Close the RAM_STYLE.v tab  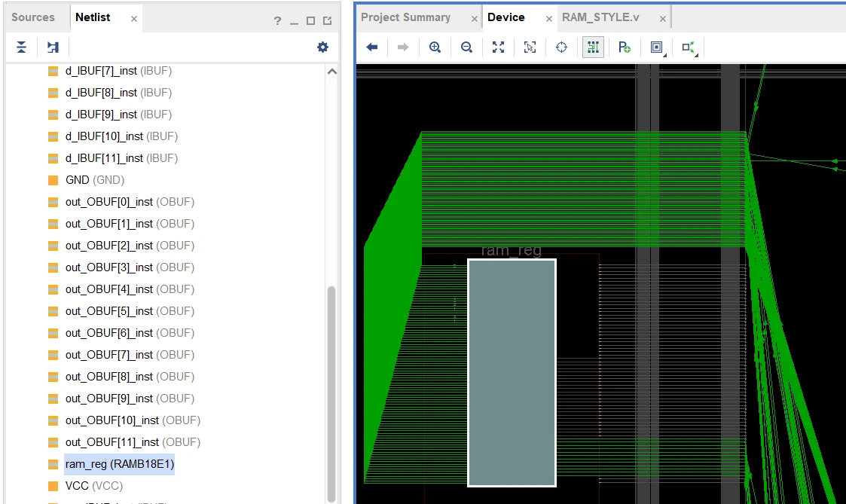662,19
